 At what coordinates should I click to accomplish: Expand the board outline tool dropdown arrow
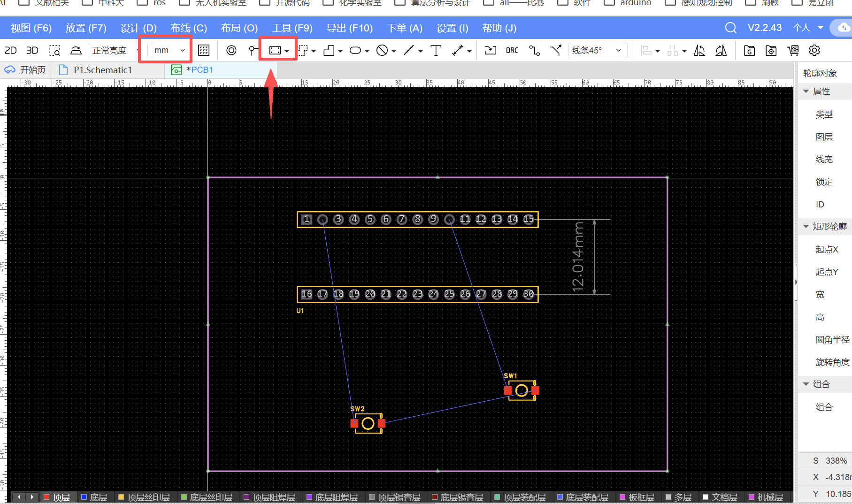[x=287, y=51]
